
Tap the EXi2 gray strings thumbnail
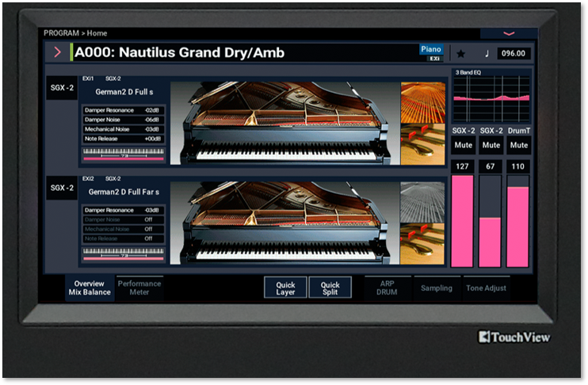422,203
